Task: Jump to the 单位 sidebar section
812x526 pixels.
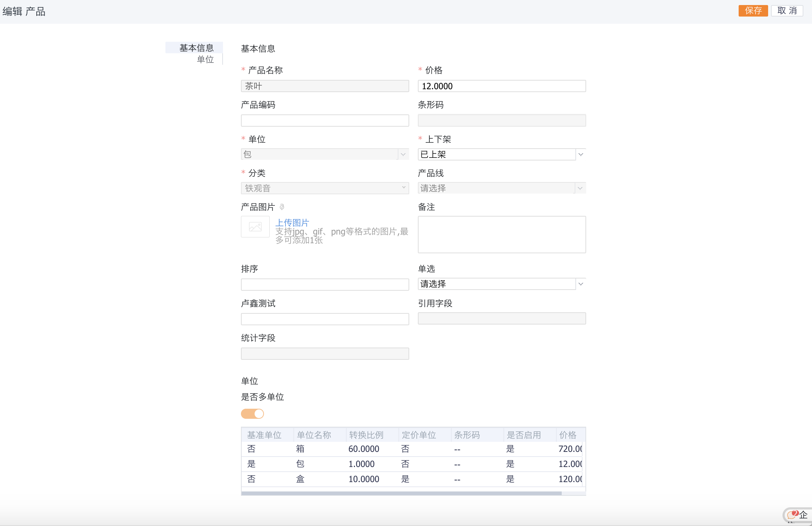Action: (x=205, y=59)
